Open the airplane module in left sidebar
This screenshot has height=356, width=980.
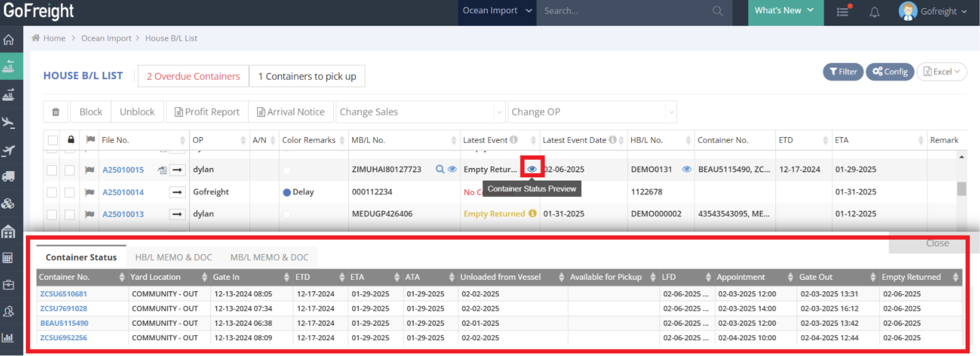pos(9,123)
